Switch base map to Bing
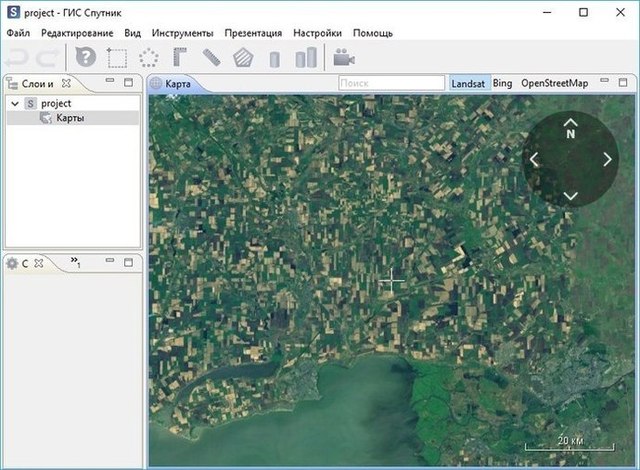 pos(502,83)
